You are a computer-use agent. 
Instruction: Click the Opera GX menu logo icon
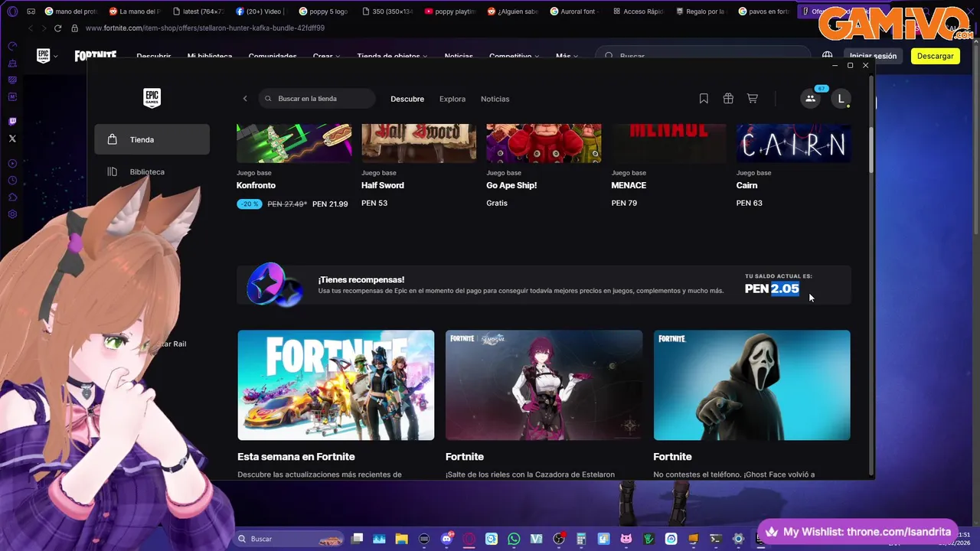pos(12,11)
